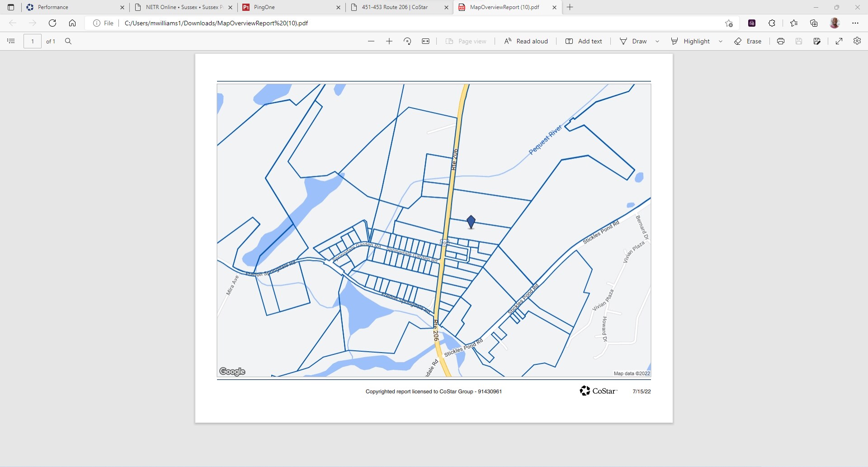Open the 451-453 Route 206 CoStar tab
The height and width of the screenshot is (467, 868).
click(x=396, y=7)
